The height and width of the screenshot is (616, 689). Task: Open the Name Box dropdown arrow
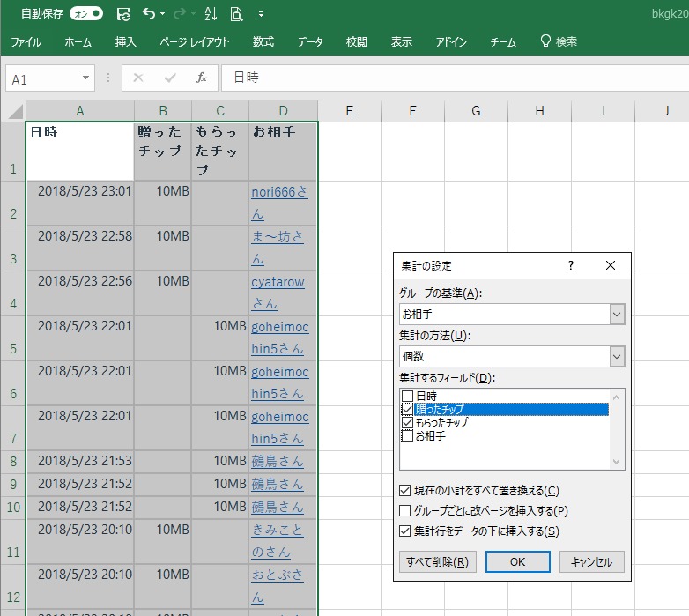[85, 78]
